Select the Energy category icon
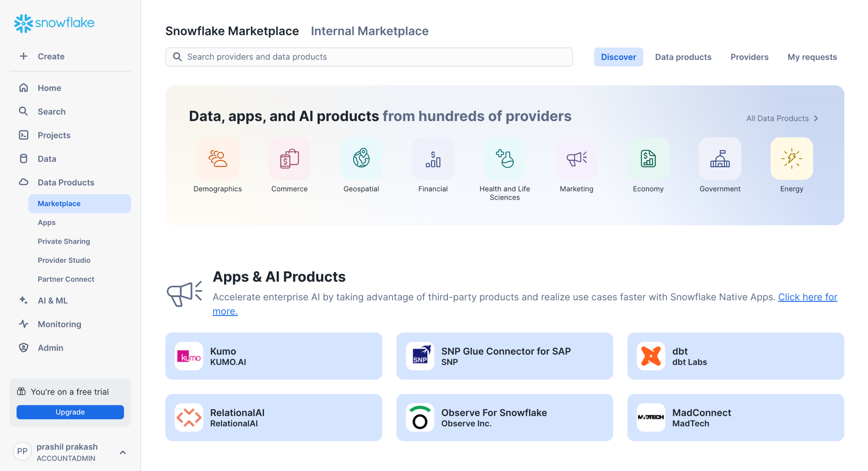The image size is (868, 471). [x=791, y=158]
